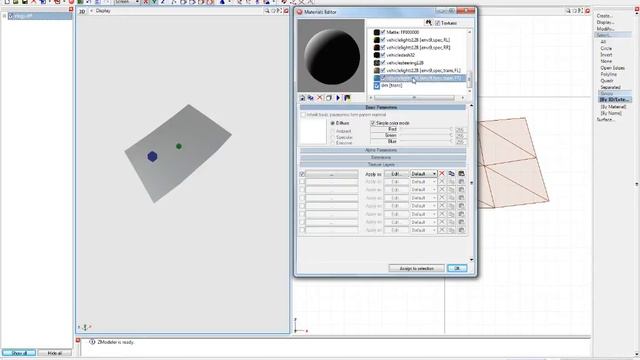
Task: Remove texture from first texture layer, red X
Action: [x=442, y=173]
